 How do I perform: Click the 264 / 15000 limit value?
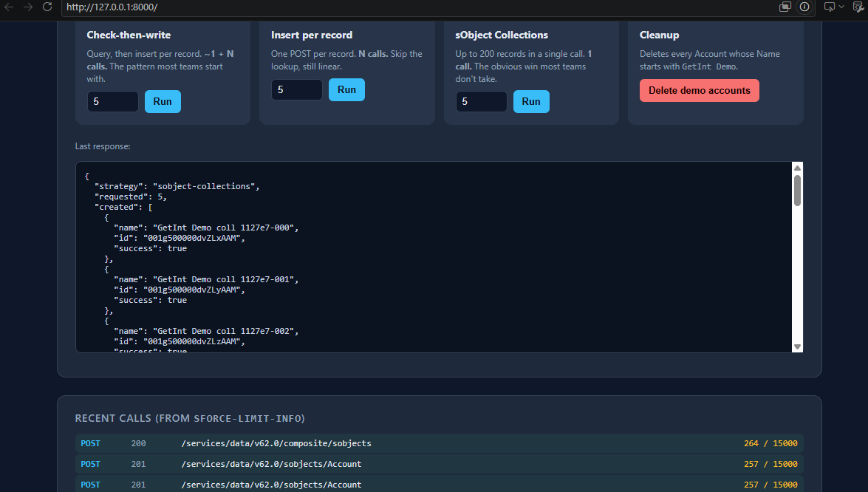pyautogui.click(x=770, y=443)
